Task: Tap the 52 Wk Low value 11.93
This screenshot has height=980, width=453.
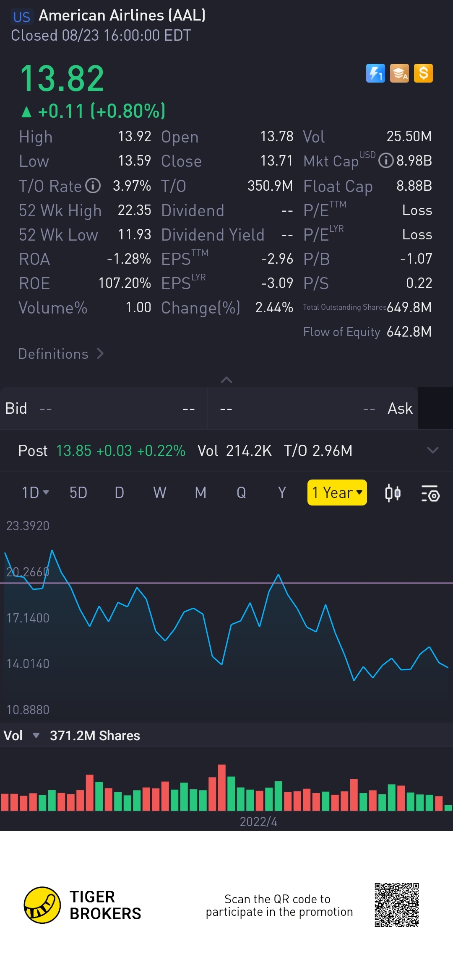Action: pos(134,234)
